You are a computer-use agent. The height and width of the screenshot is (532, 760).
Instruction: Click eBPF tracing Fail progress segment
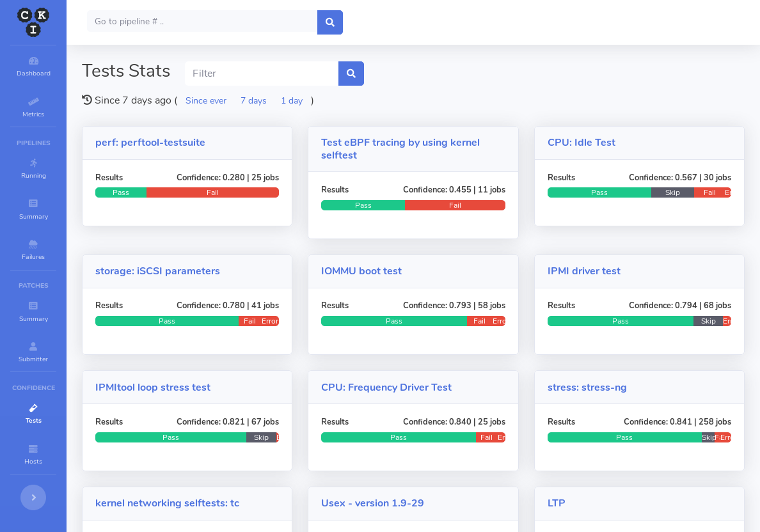point(455,205)
